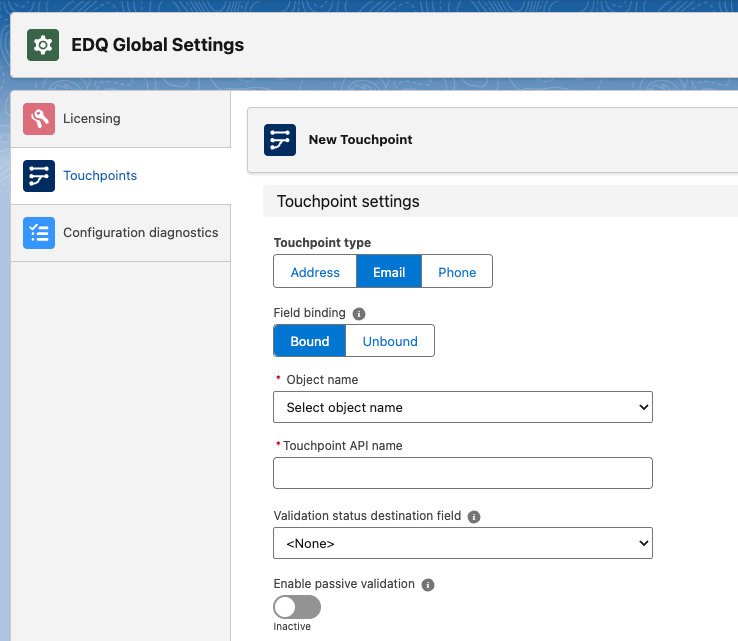The height and width of the screenshot is (641, 738).
Task: Show Validation status destination field info icon
Action: pyautogui.click(x=474, y=517)
